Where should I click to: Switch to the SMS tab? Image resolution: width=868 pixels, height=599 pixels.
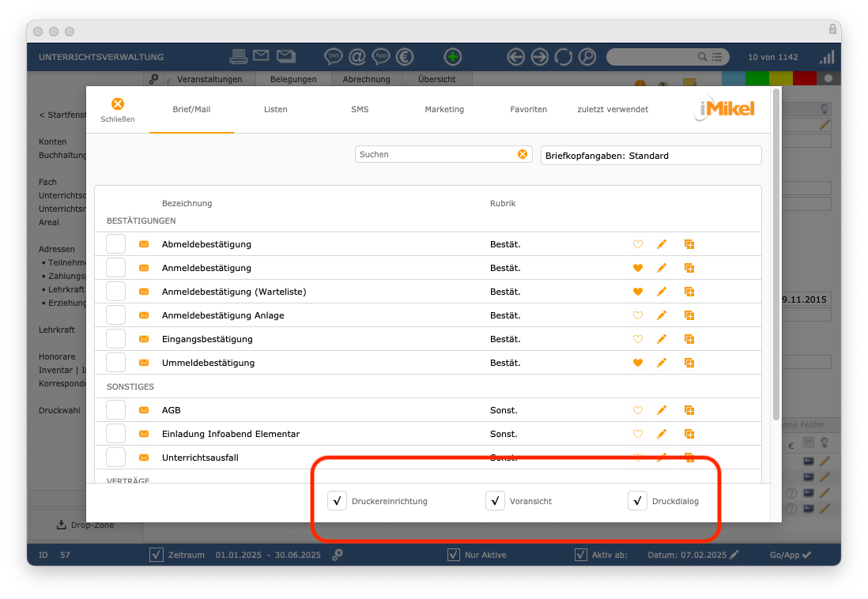360,110
